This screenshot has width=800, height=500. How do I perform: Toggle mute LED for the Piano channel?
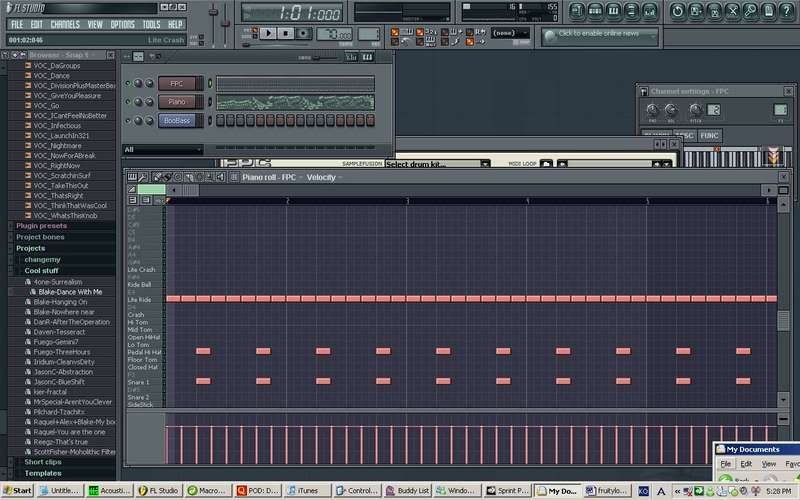point(128,102)
